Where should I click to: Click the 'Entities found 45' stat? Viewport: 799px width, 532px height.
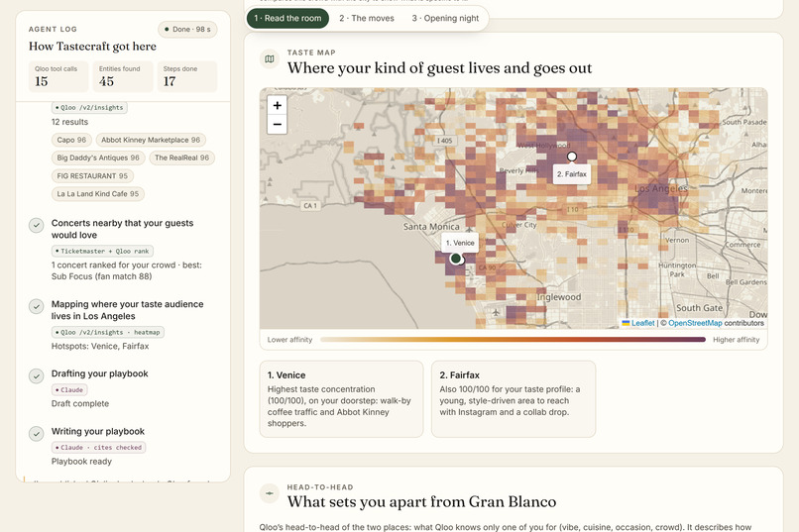pos(122,76)
